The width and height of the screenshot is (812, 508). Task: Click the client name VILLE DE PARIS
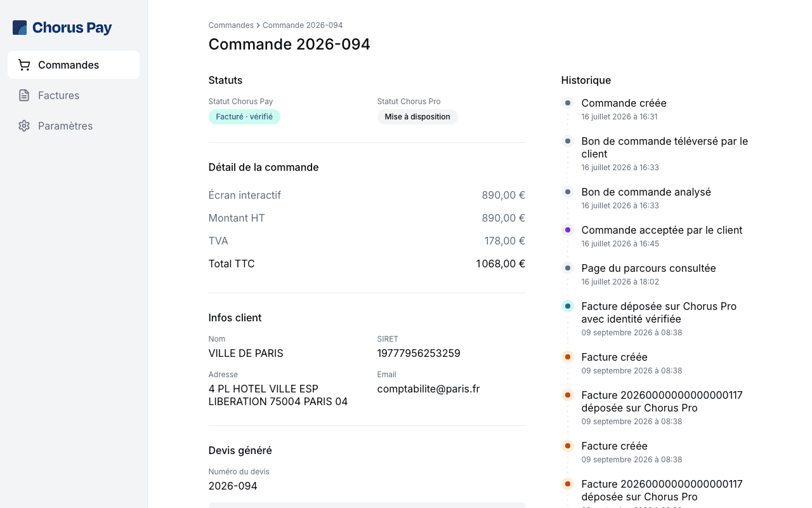coord(246,353)
